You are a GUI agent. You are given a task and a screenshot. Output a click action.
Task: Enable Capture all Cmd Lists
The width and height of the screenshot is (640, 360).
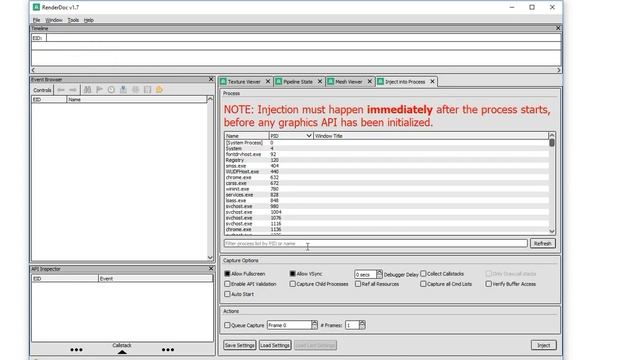click(423, 284)
